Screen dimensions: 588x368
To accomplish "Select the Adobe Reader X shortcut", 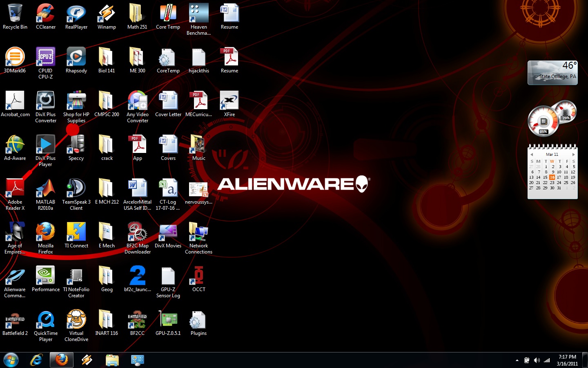I will (x=15, y=194).
